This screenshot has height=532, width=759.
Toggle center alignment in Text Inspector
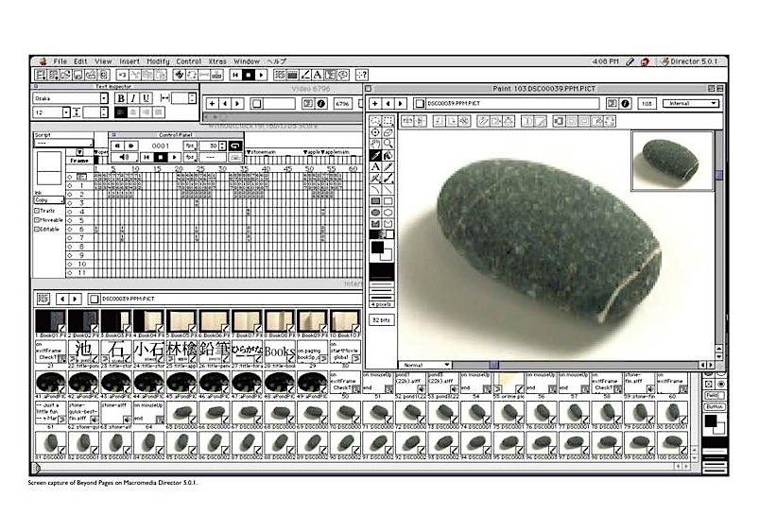coord(133,112)
